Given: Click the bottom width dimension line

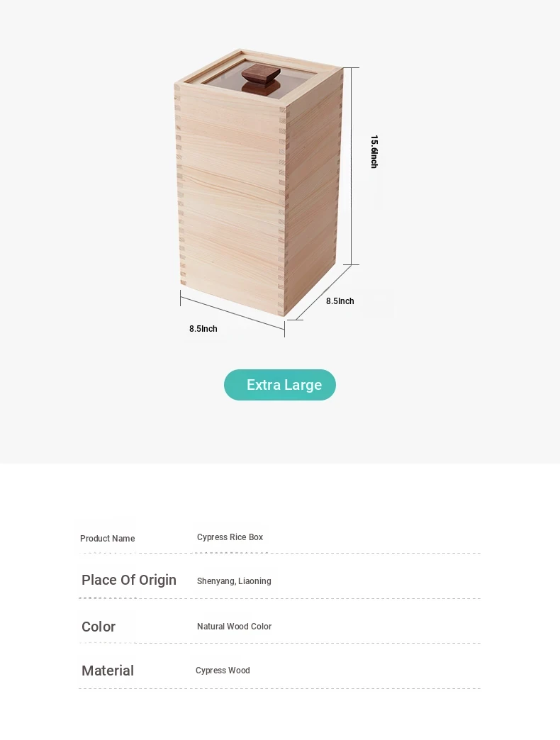Looking at the screenshot, I should click(x=232, y=313).
